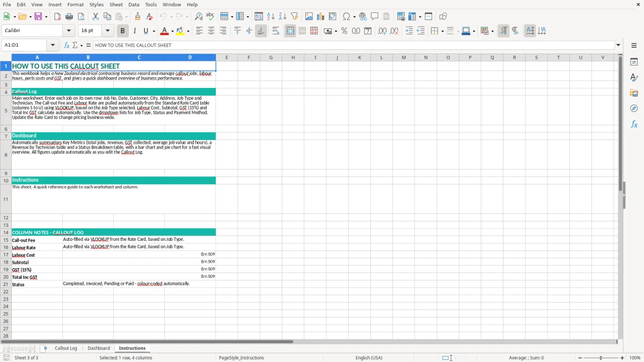644x362 pixels.
Task: Export directly as PDF
Action: pos(57,17)
